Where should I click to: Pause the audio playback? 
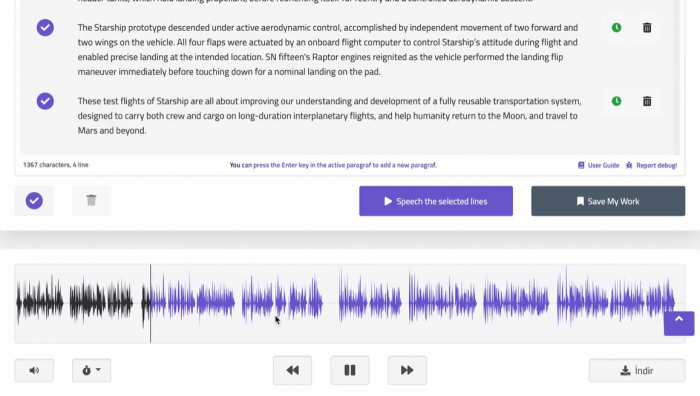(350, 370)
